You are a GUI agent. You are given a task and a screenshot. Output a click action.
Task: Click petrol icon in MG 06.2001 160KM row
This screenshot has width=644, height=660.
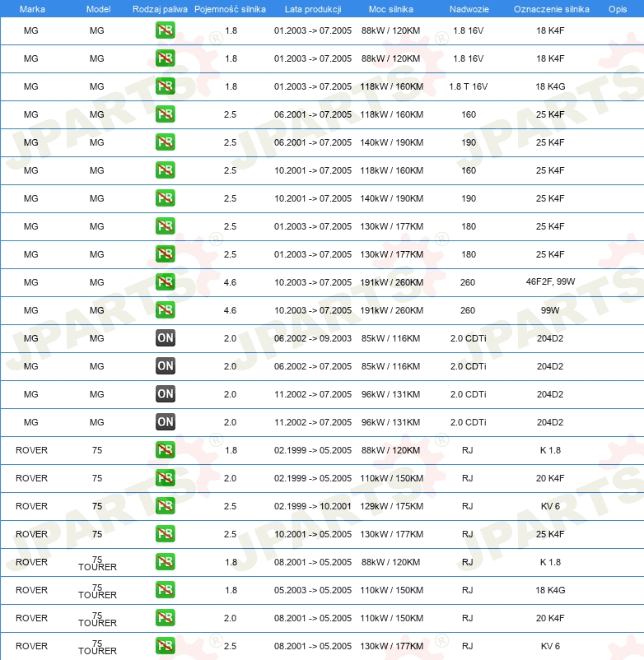(x=165, y=114)
